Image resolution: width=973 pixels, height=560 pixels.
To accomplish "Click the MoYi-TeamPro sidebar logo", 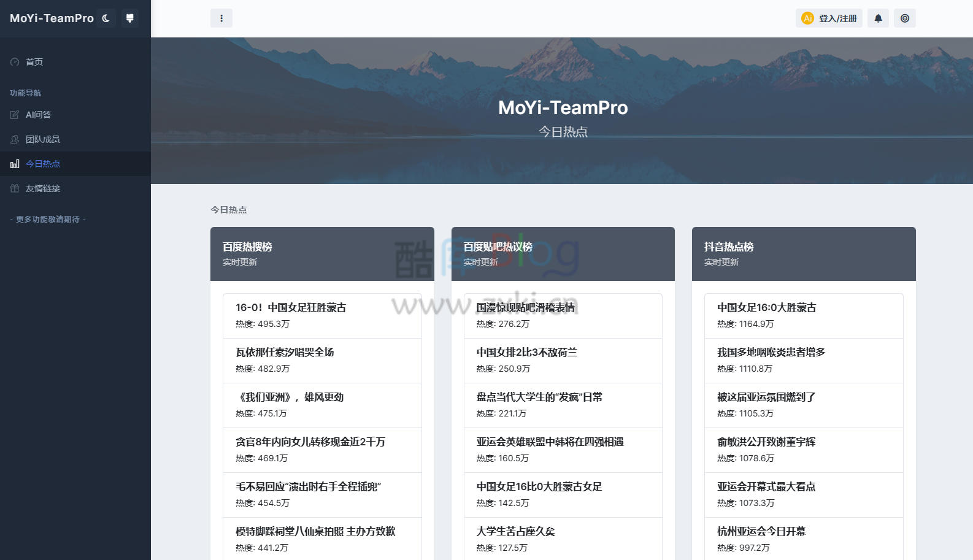I will 52,18.
